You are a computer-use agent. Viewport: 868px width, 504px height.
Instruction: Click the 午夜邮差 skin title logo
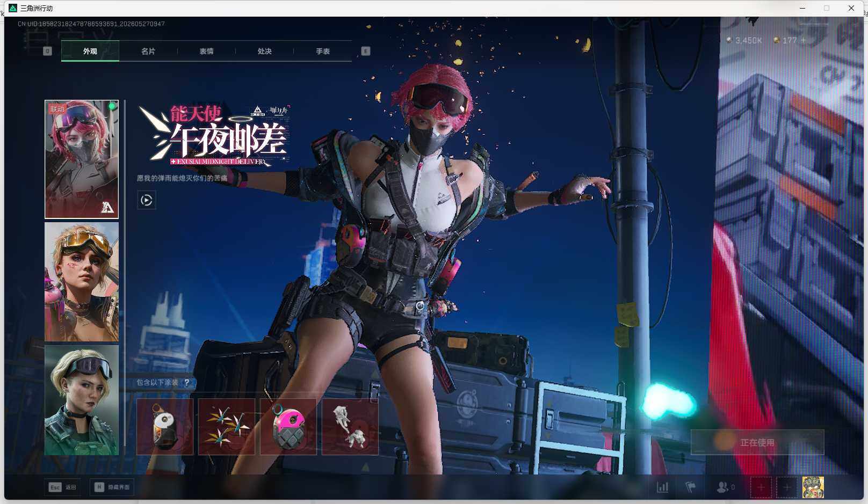pyautogui.click(x=214, y=135)
